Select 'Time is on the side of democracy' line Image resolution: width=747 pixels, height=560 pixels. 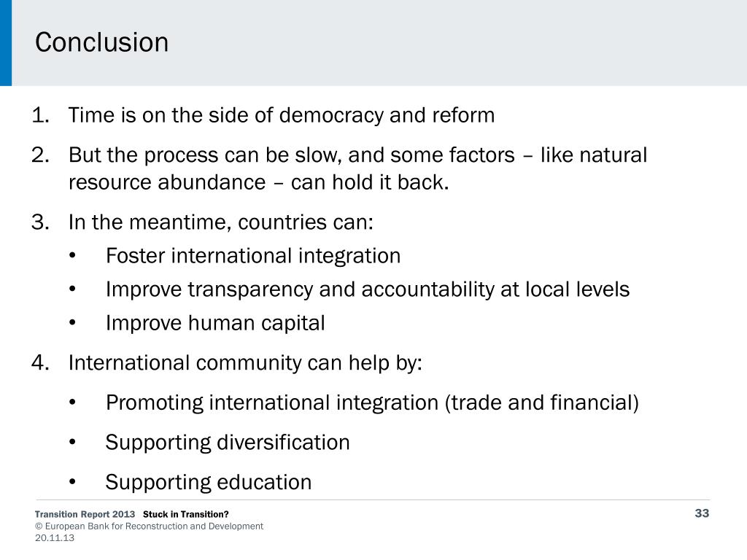[282, 115]
